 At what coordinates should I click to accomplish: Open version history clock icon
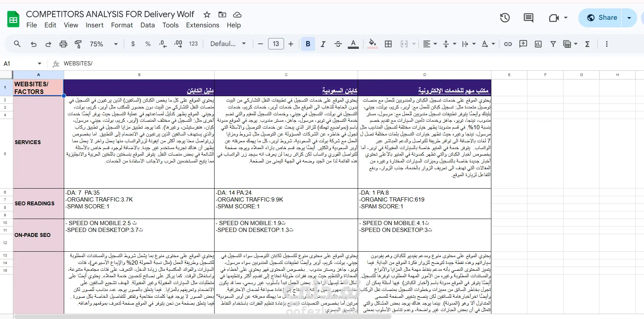[x=505, y=17]
